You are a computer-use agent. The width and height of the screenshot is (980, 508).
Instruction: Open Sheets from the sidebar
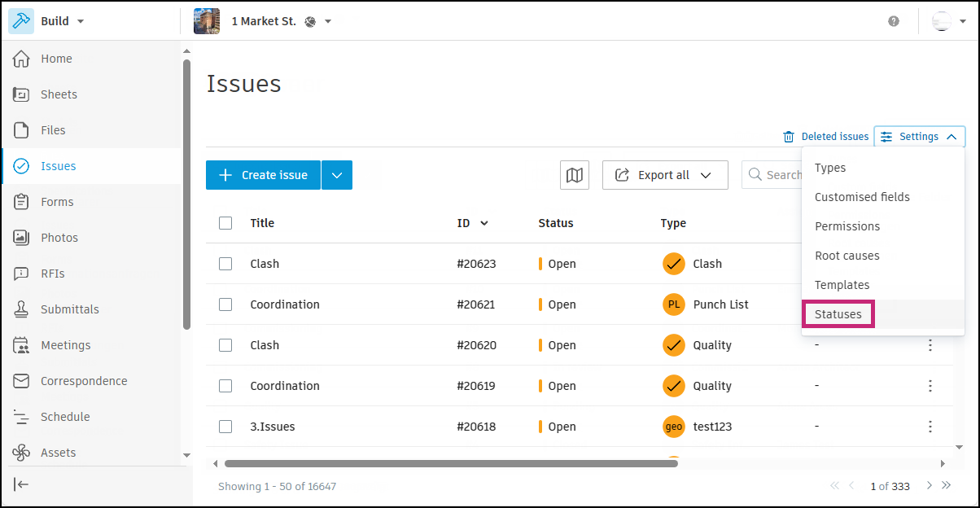[x=59, y=94]
